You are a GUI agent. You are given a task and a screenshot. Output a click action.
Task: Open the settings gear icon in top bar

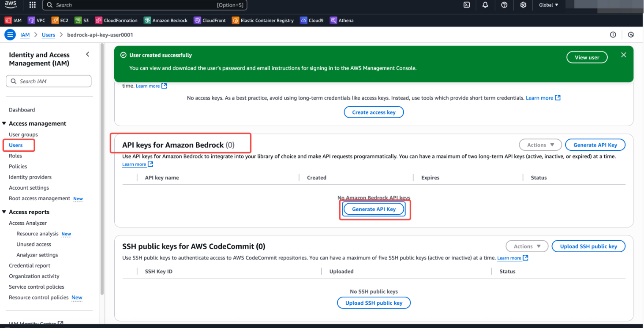click(523, 5)
